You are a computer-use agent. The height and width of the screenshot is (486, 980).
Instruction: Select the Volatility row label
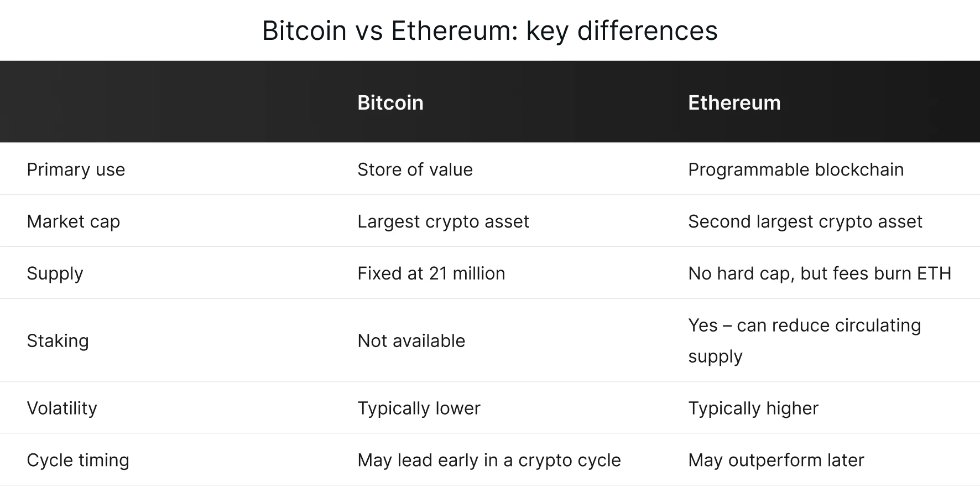pos(61,409)
